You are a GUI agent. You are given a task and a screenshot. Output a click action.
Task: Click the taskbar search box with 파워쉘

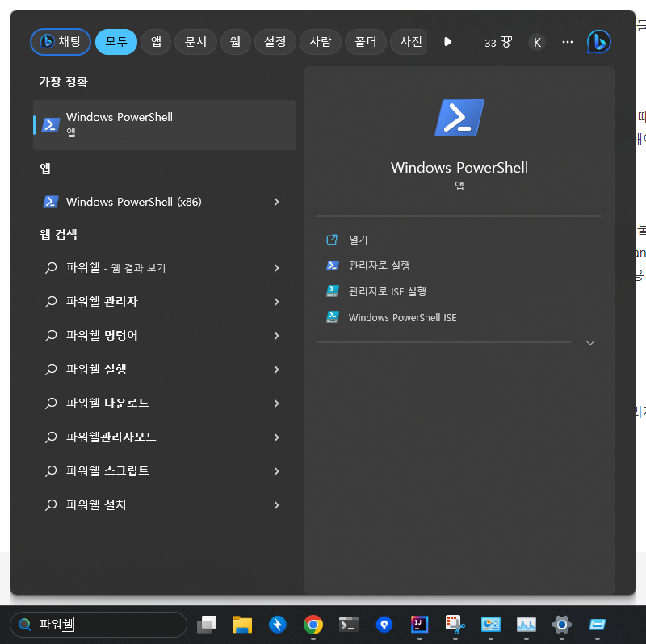point(99,625)
